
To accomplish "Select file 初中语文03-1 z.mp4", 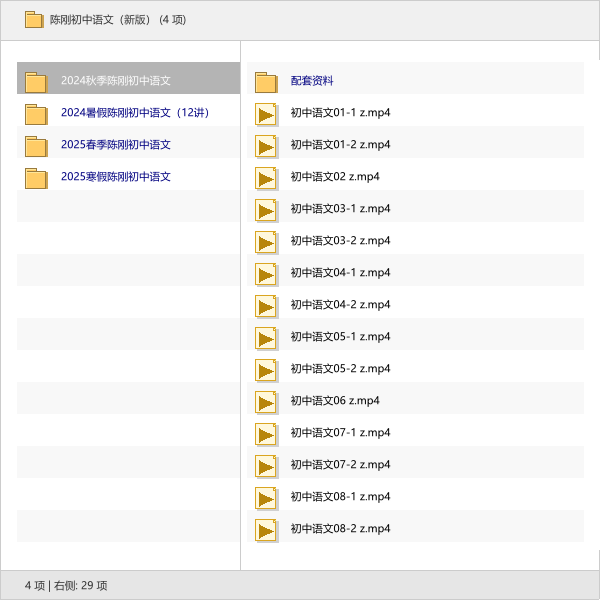I will coord(340,209).
